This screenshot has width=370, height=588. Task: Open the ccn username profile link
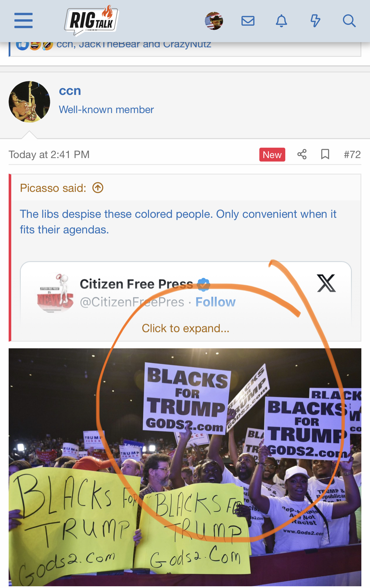pyautogui.click(x=70, y=91)
